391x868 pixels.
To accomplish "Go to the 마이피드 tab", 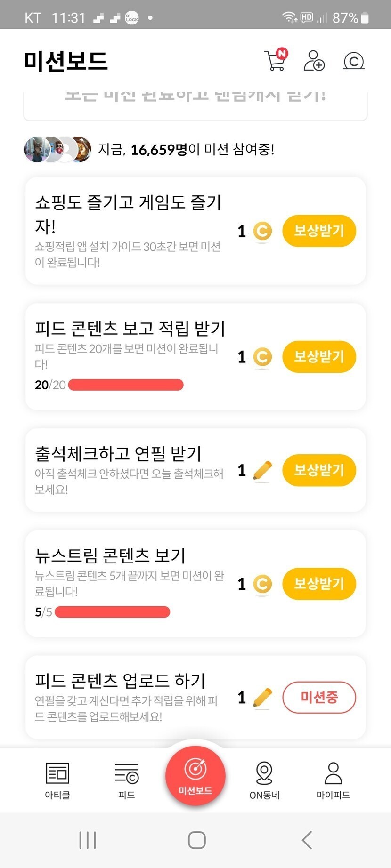I will [x=333, y=780].
